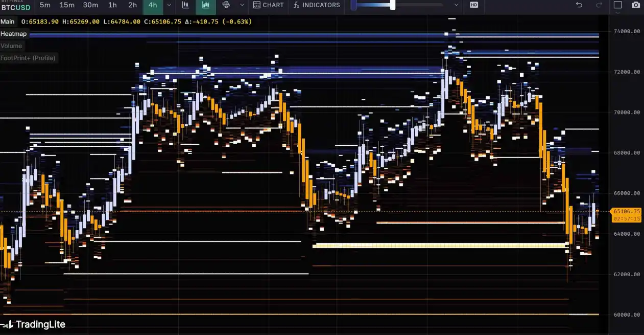Screen dimensions: 644x335
Task: Open the INDICATORS menu
Action: (317, 5)
